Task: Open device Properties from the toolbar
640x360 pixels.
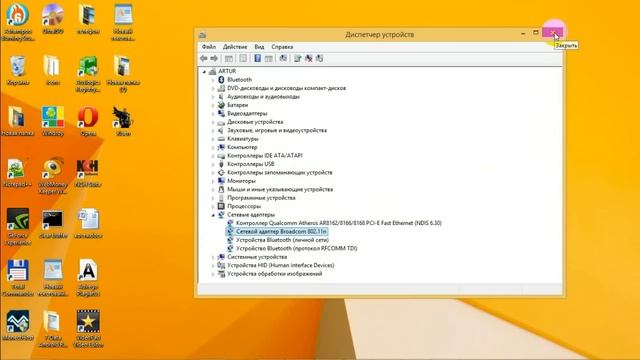Action: (x=243, y=58)
